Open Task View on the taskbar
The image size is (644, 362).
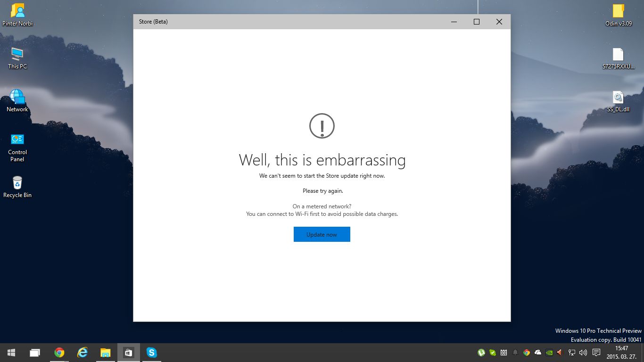[x=34, y=352]
